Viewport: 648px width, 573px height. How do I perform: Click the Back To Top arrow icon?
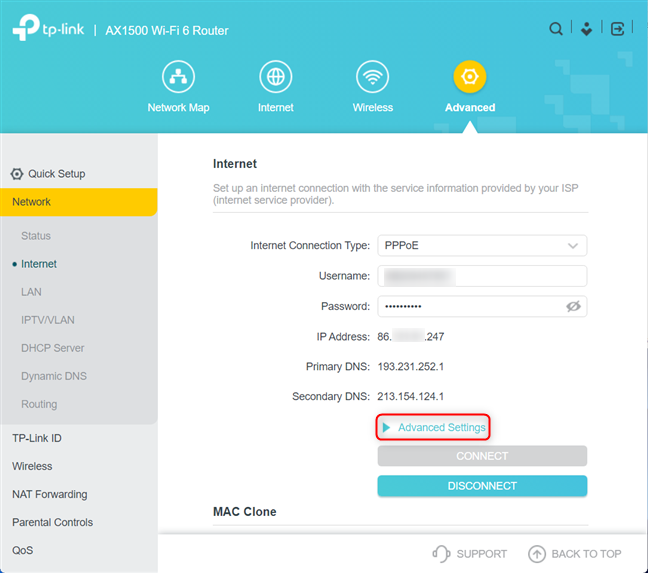point(537,554)
